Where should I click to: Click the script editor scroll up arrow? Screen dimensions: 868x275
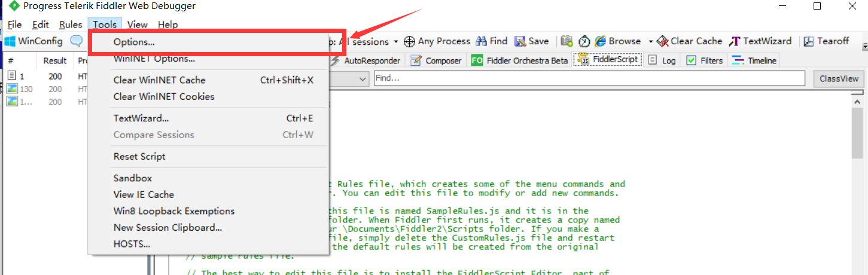tap(858, 102)
